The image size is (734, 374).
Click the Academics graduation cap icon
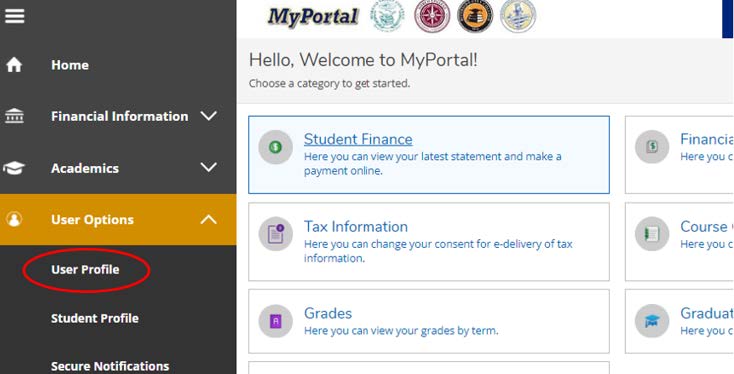[14, 168]
